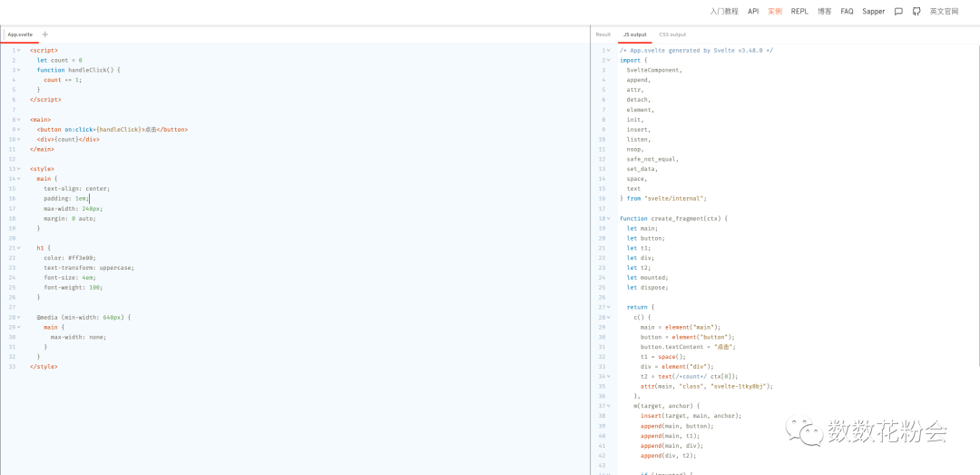Viewport: 980px width, 475px height.
Task: Fold the button element line in App.svelte
Action: coord(19,130)
